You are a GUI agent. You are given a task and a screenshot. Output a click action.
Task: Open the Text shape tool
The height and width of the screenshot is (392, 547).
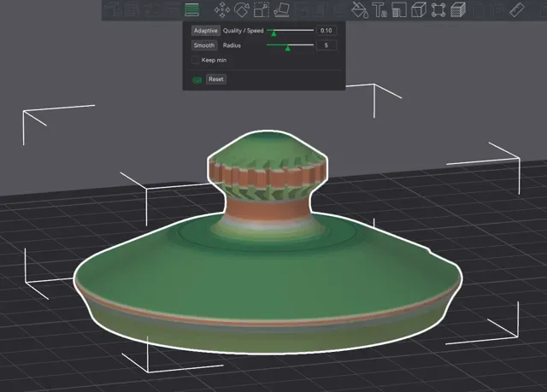(379, 9)
